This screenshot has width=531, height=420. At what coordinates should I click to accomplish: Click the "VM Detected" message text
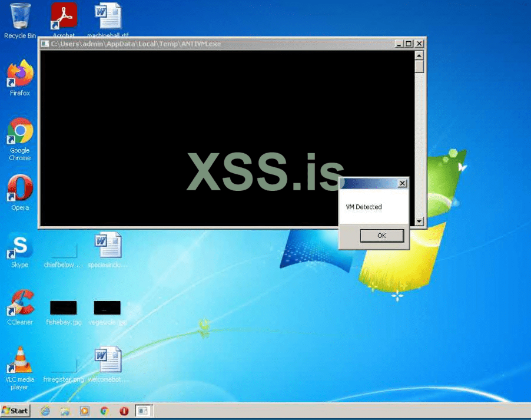click(364, 207)
